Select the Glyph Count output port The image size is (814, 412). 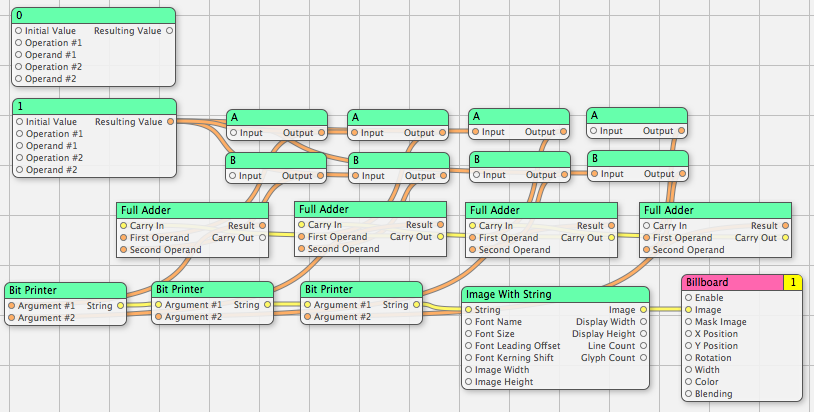coord(644,358)
